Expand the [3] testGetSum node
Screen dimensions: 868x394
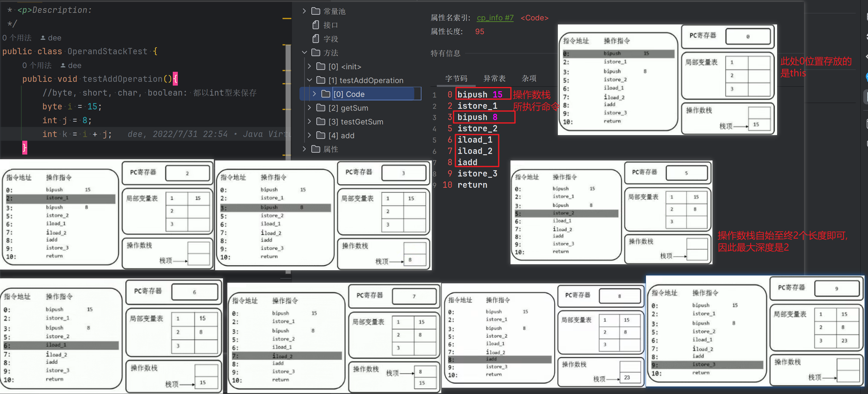coord(309,122)
